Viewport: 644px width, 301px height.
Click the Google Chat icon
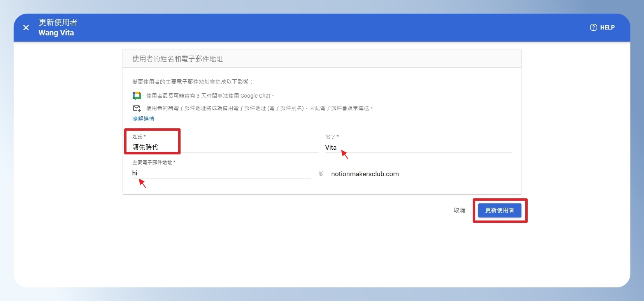click(137, 96)
